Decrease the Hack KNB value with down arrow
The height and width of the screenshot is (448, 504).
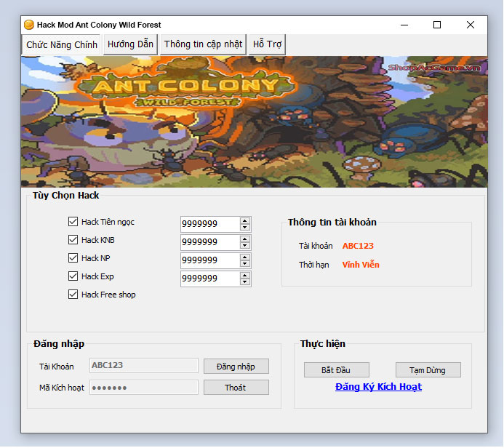pyautogui.click(x=245, y=246)
